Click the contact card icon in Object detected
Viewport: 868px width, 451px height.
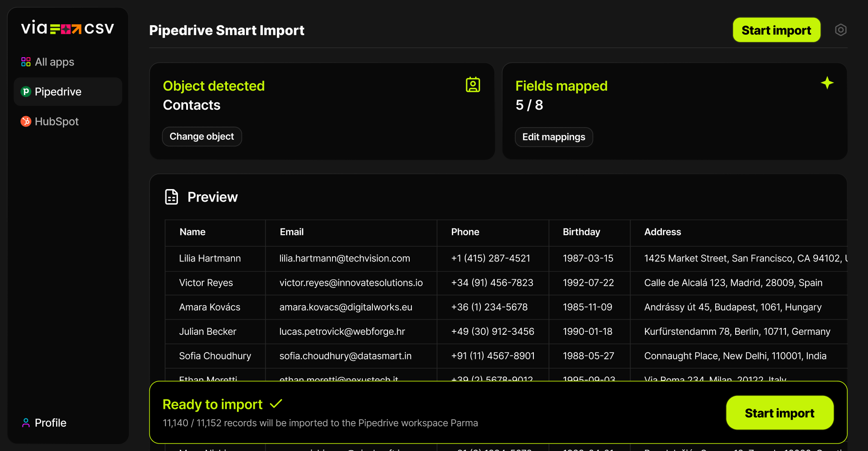tap(473, 85)
